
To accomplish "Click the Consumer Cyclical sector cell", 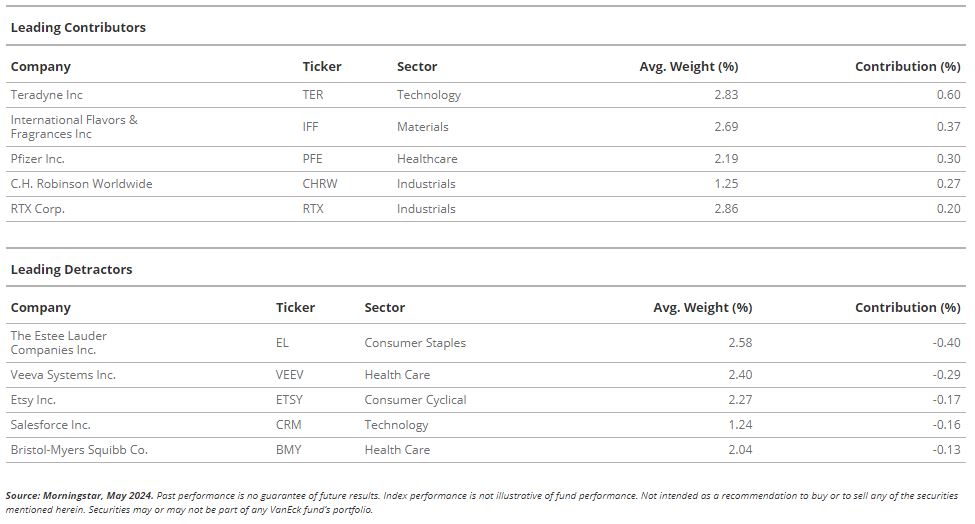I will pyautogui.click(x=415, y=400).
